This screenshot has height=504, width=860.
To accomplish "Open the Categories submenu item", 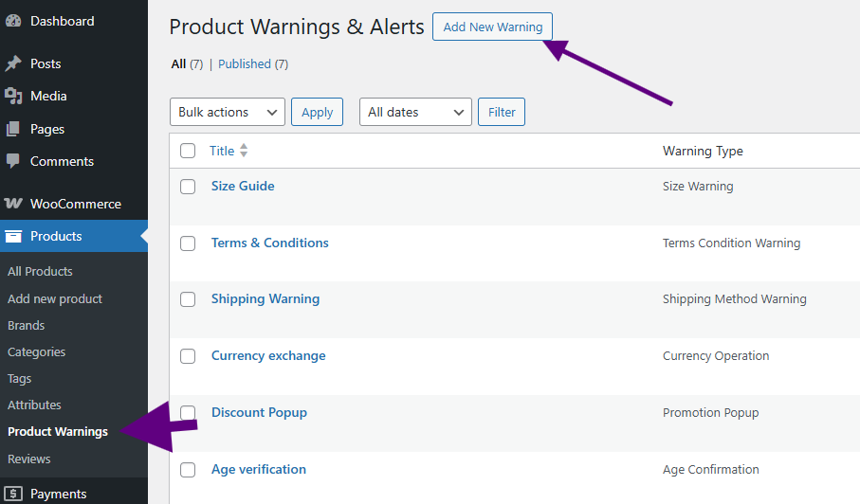I will (x=36, y=351).
